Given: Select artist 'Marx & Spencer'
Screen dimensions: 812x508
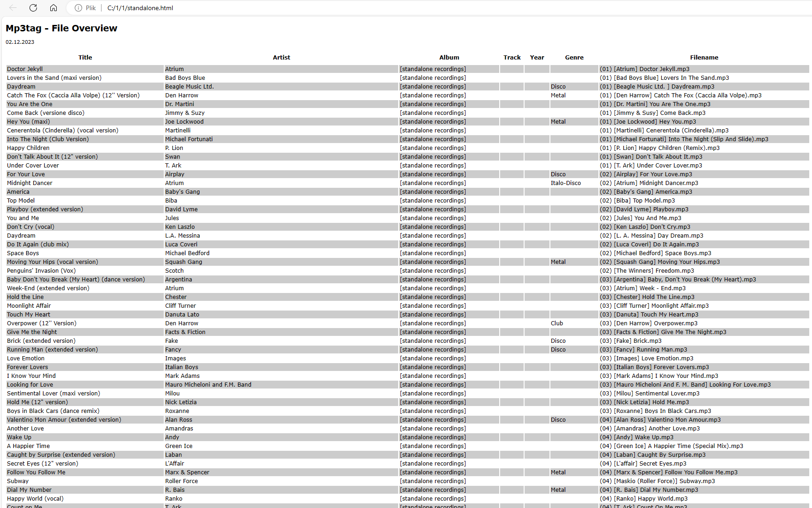Looking at the screenshot, I should click(x=187, y=472).
